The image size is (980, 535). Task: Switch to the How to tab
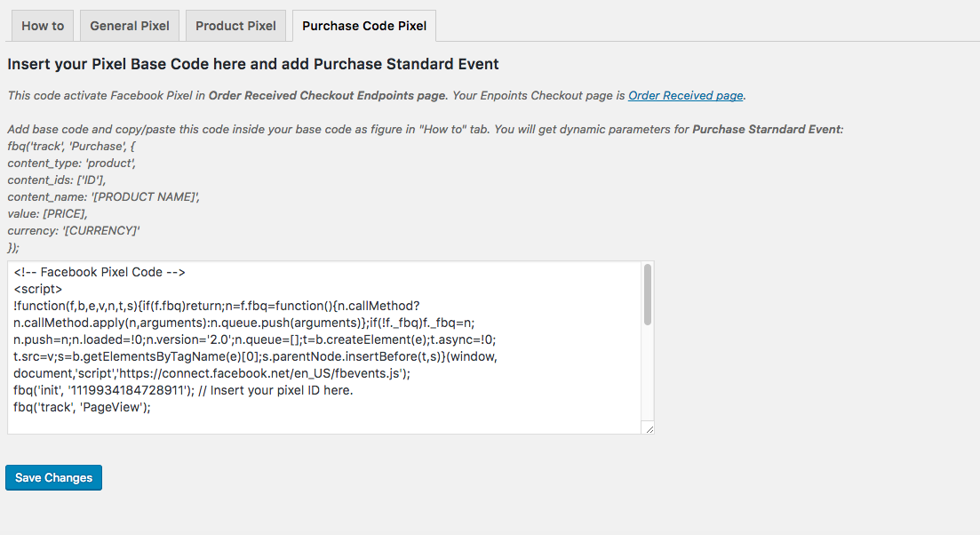tap(43, 26)
